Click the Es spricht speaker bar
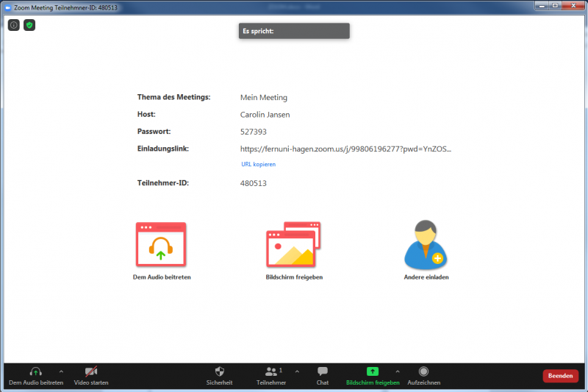The height and width of the screenshot is (392, 588). click(x=294, y=31)
